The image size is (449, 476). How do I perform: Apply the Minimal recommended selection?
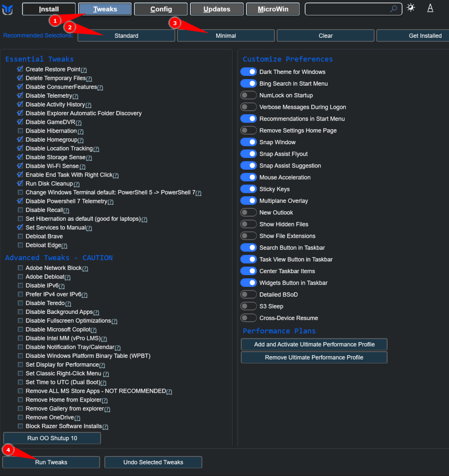click(x=226, y=36)
